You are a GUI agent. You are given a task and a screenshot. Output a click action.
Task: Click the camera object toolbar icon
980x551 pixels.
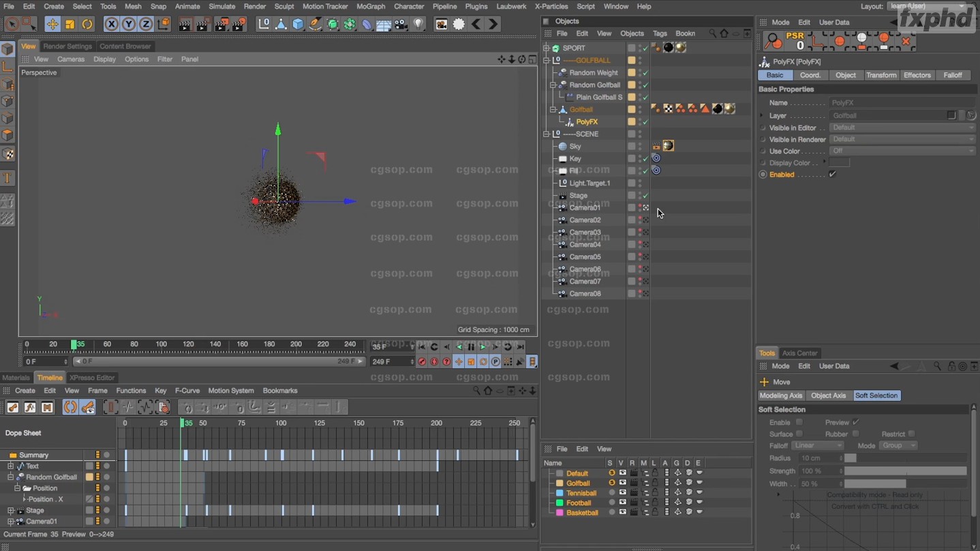(401, 25)
